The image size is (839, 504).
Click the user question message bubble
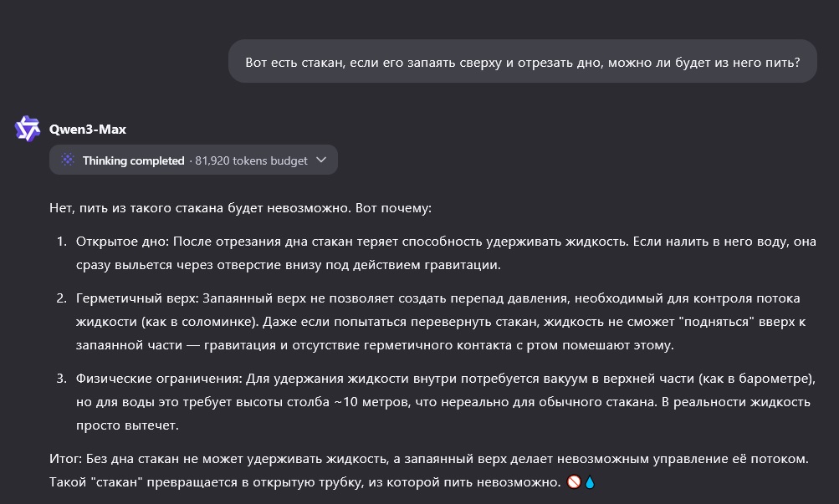click(522, 62)
